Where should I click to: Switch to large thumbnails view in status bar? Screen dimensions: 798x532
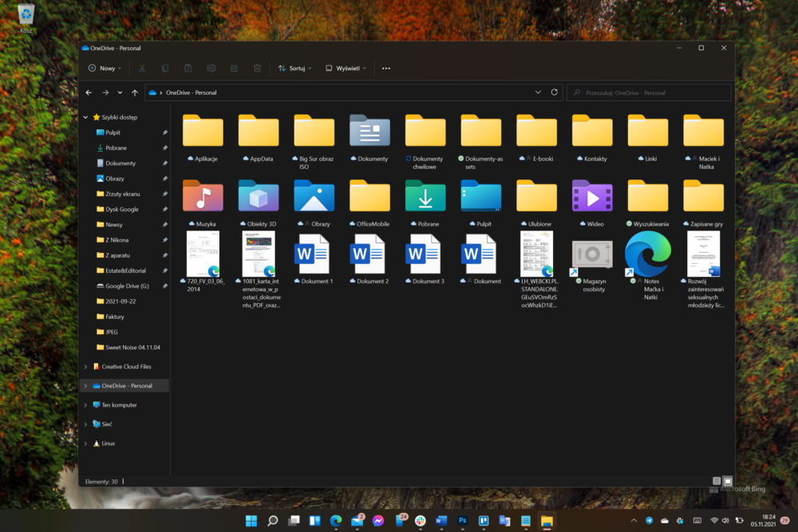pos(728,481)
